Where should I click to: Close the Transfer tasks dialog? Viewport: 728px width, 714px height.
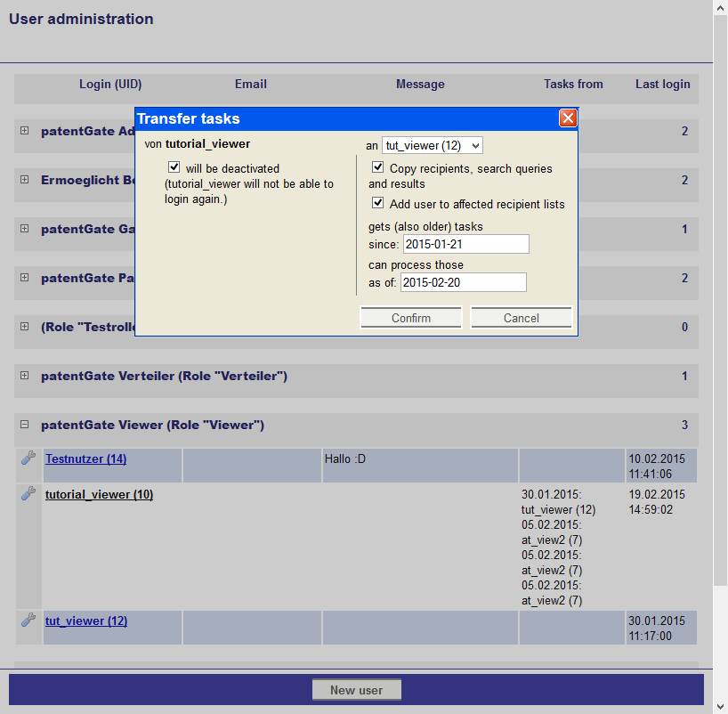click(568, 118)
